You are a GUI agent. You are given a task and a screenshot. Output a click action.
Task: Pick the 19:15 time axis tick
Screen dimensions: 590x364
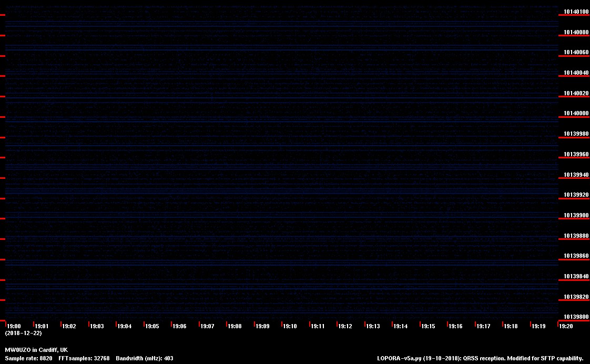tap(428, 326)
